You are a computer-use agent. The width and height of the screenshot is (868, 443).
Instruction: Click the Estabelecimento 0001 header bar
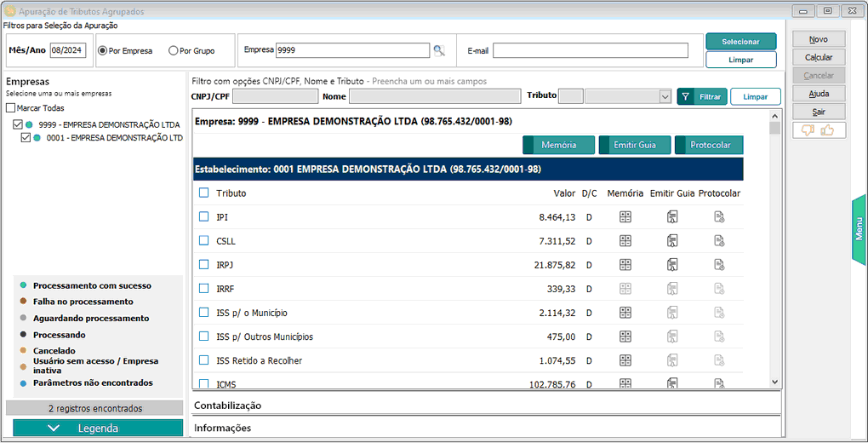468,169
